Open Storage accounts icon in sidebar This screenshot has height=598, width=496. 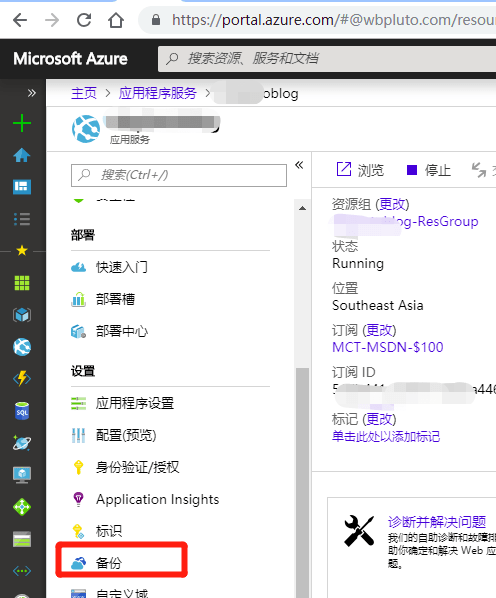pyautogui.click(x=22, y=539)
